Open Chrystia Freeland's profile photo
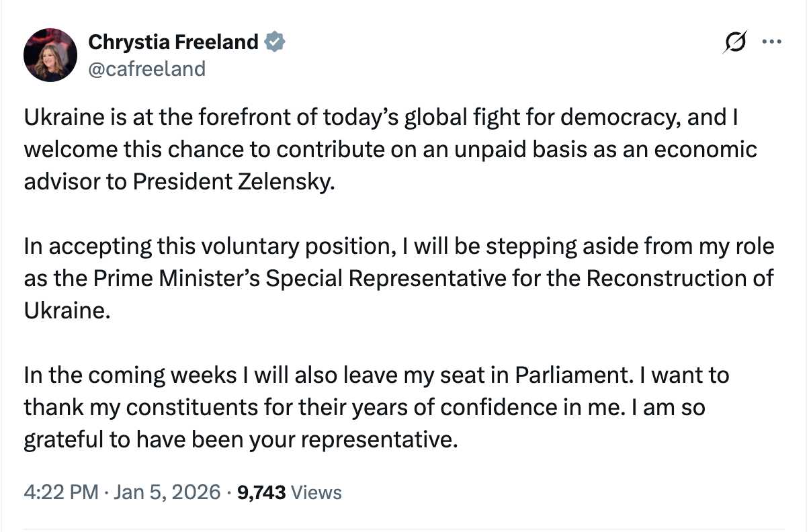Image resolution: width=809 pixels, height=532 pixels. [x=50, y=55]
